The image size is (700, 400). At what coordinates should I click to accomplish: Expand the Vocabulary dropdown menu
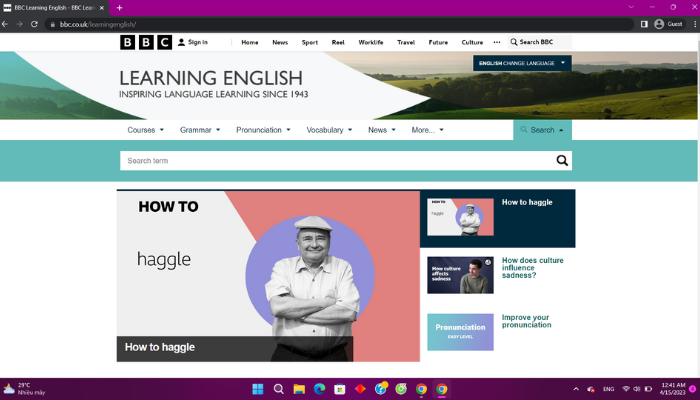click(329, 130)
